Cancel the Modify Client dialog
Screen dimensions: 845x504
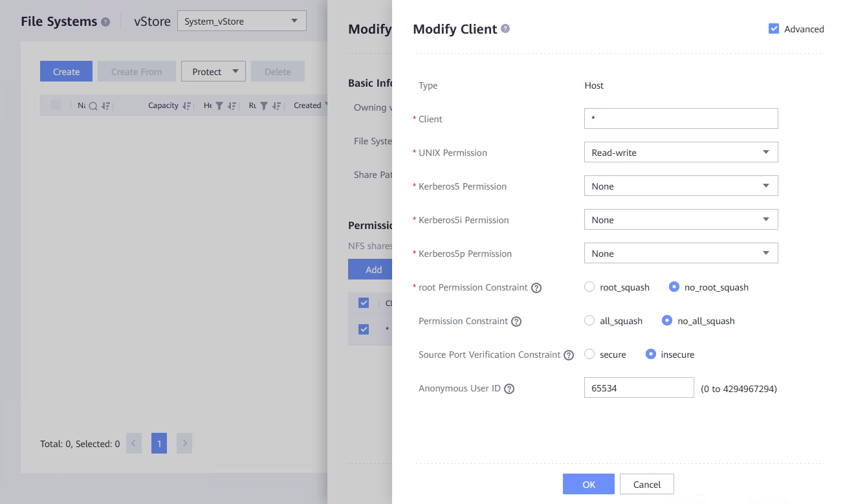[646, 484]
